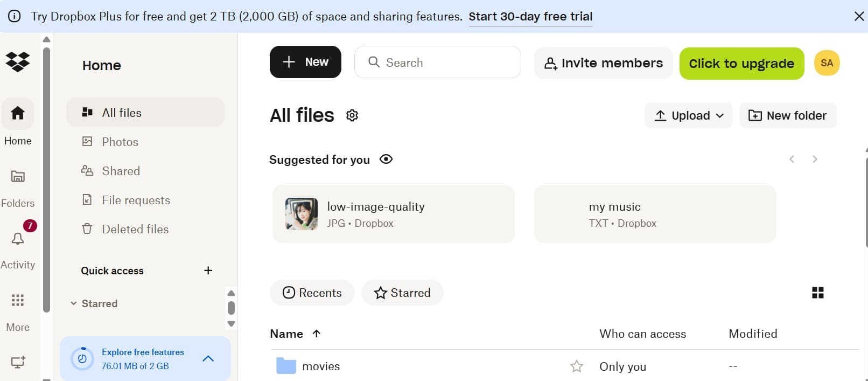Go to Deleted files
The width and height of the screenshot is (868, 381).
(x=135, y=229)
